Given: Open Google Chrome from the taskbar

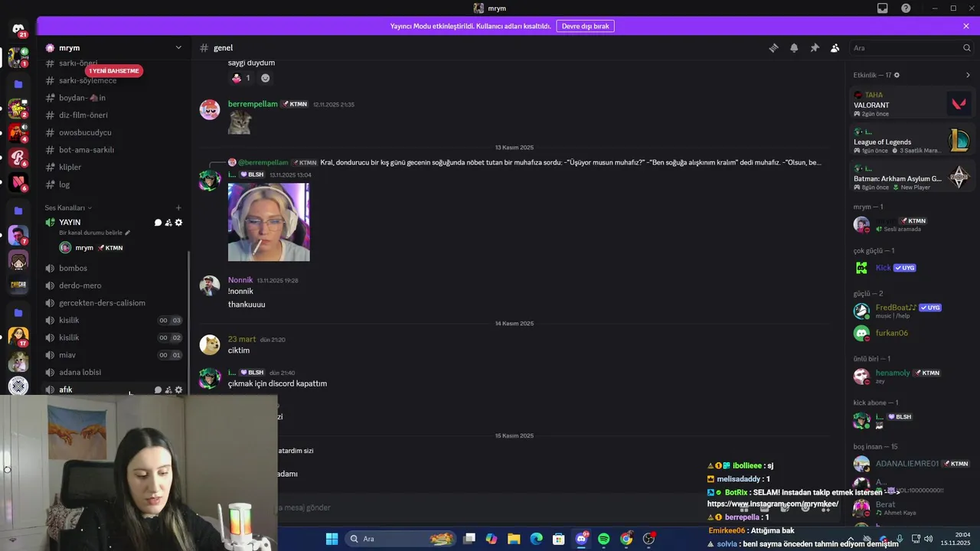Looking at the screenshot, I should (x=626, y=539).
